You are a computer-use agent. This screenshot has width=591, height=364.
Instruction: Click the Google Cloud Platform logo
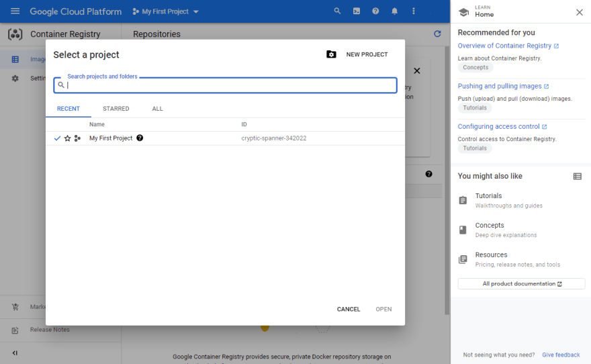coord(76,11)
